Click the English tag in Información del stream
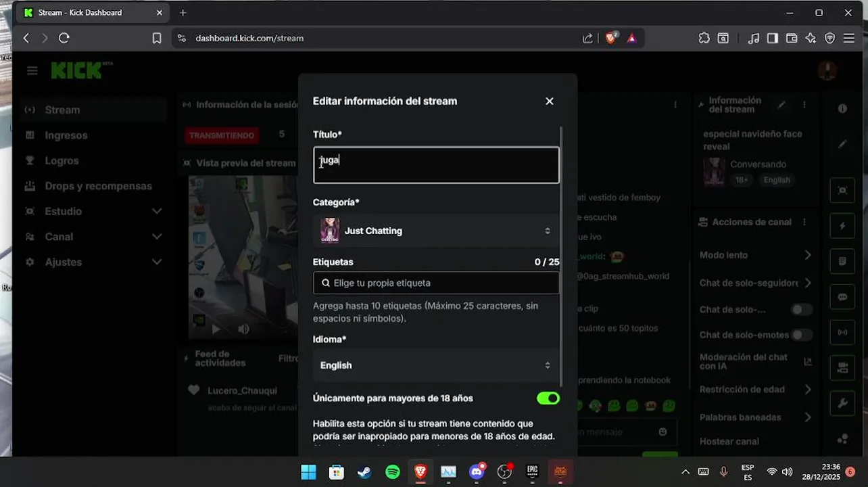This screenshot has height=487, width=868. 777,180
